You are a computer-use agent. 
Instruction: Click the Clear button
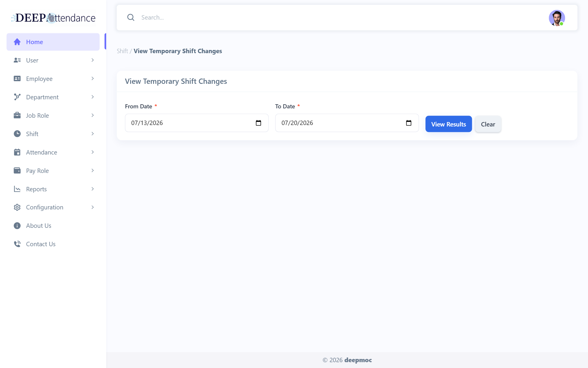coord(488,124)
